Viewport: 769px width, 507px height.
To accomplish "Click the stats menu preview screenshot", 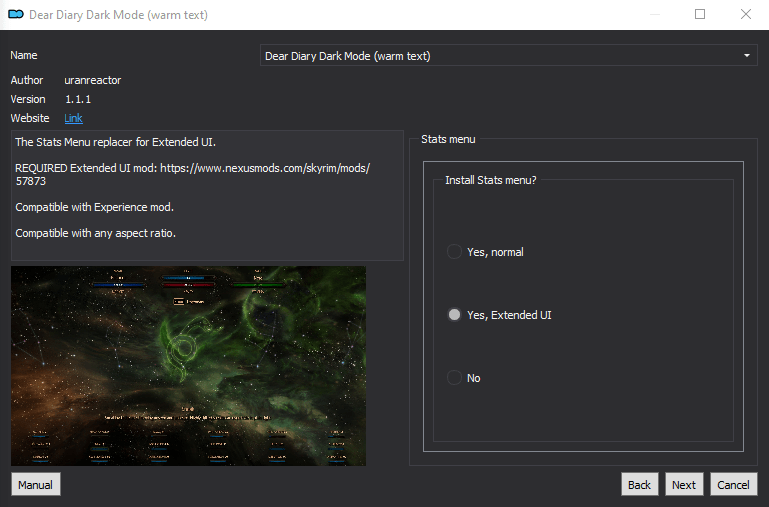I will click(x=188, y=366).
